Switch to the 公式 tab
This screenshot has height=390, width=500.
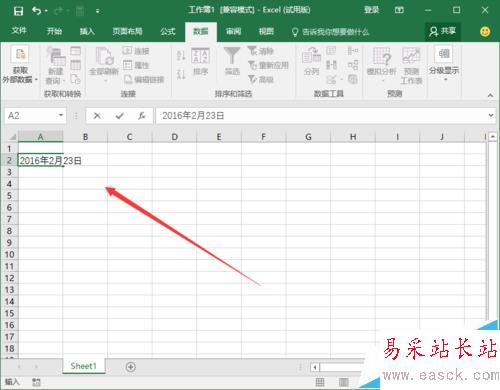(x=168, y=31)
